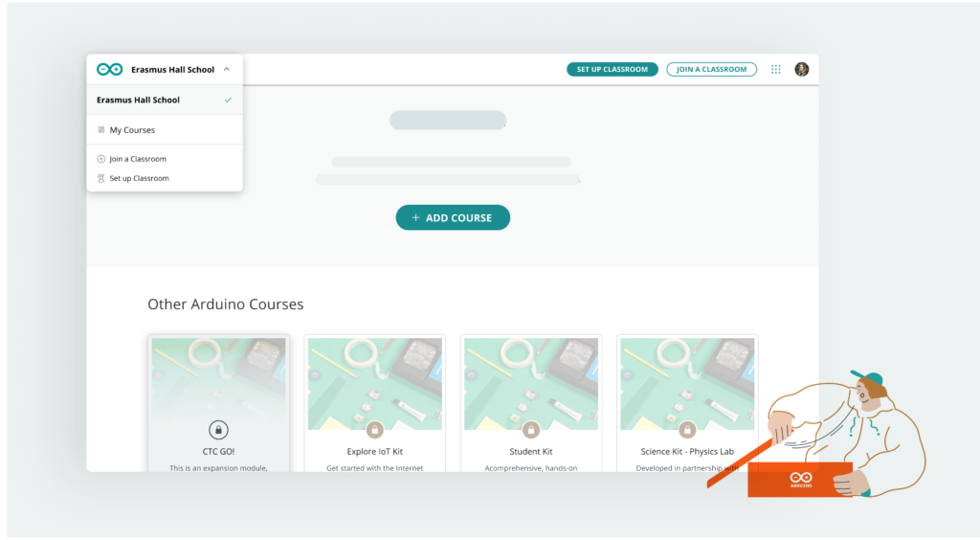Screen dimensions: 980x540
Task: Select Erasmus Hall School in the dropdown list
Action: point(165,100)
